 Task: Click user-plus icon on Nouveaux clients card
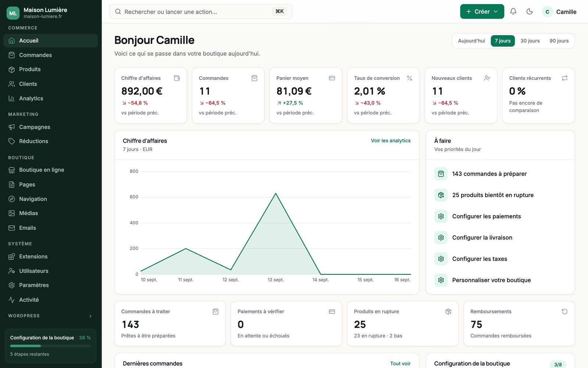point(487,78)
